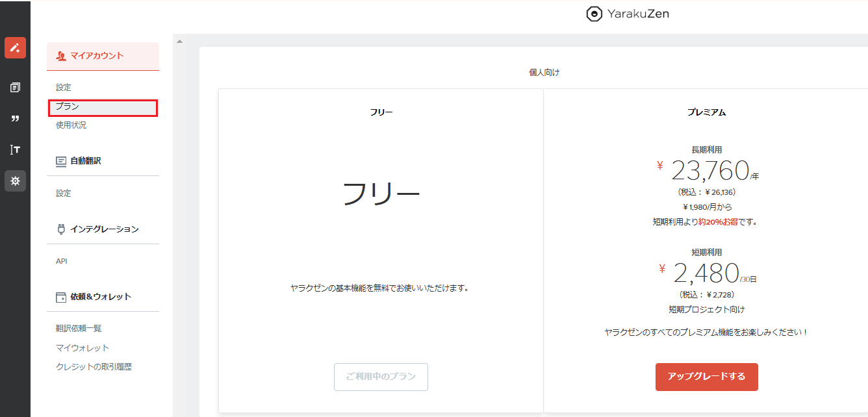
Task: Click the 個人向け label above the plans
Action: pos(544,72)
